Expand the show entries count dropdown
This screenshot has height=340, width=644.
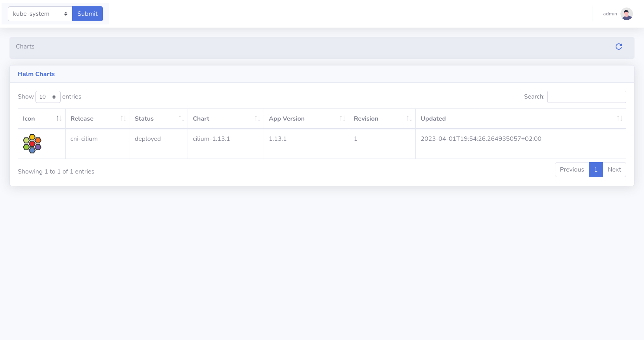[x=48, y=97]
